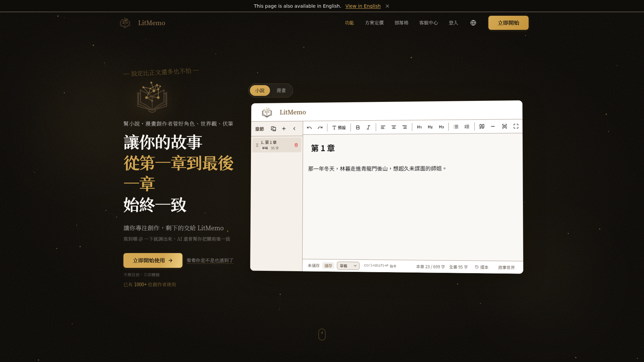Go to 部落格
Screen dimensions: 644x362
click(x=401, y=23)
